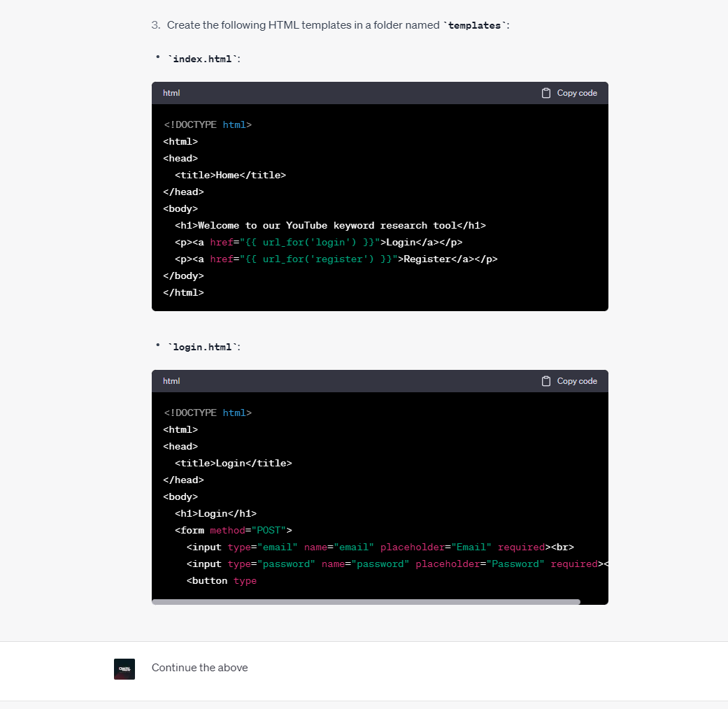Viewport: 728px width, 709px height.
Task: Click clipboard icon in login.html code header
Action: pos(546,381)
